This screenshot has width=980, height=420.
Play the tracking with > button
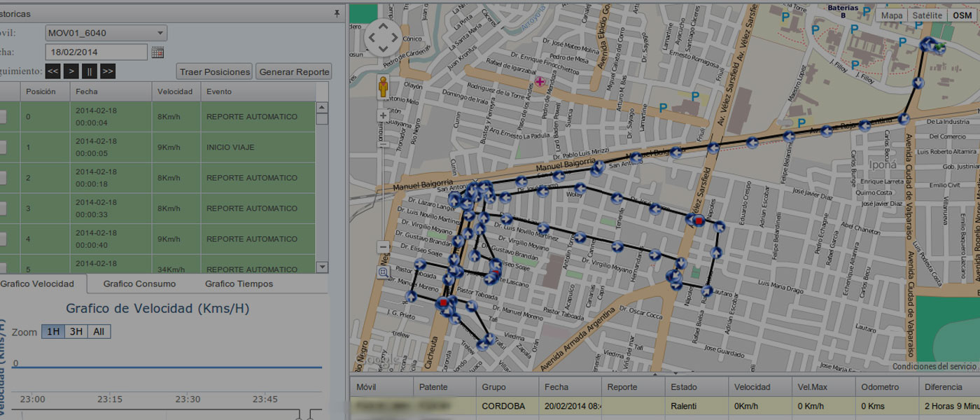tap(71, 71)
